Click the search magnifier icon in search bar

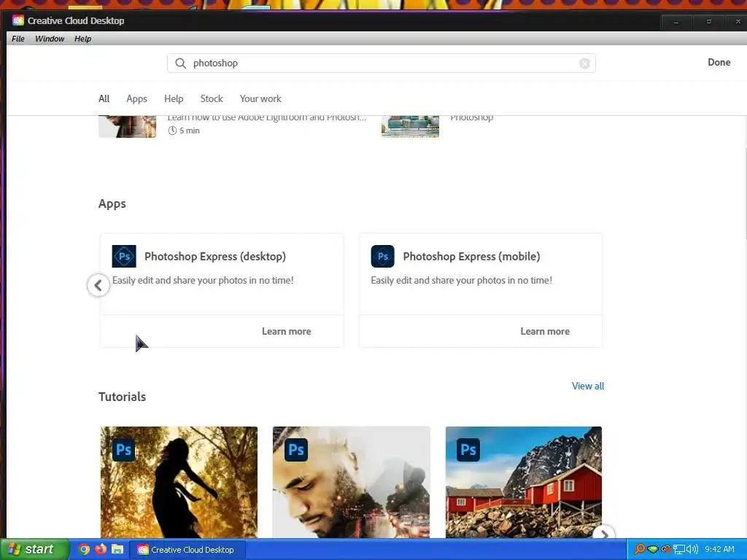pyautogui.click(x=181, y=63)
